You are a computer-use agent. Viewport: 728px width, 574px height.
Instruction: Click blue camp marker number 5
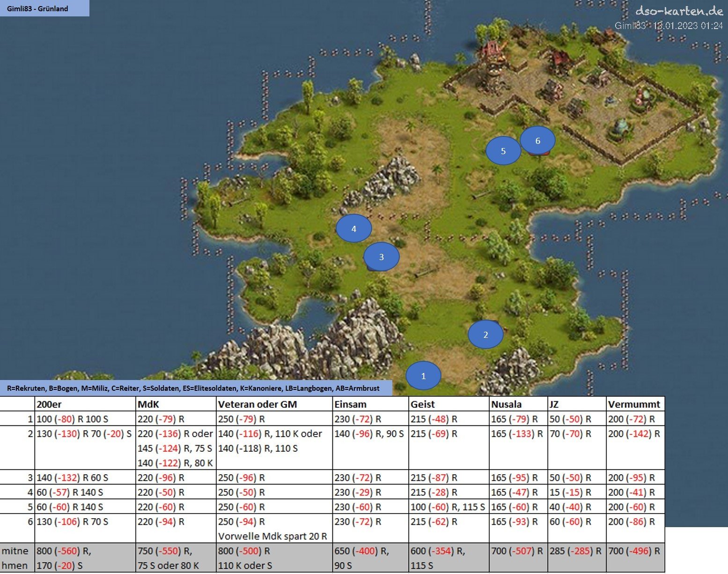tap(503, 151)
